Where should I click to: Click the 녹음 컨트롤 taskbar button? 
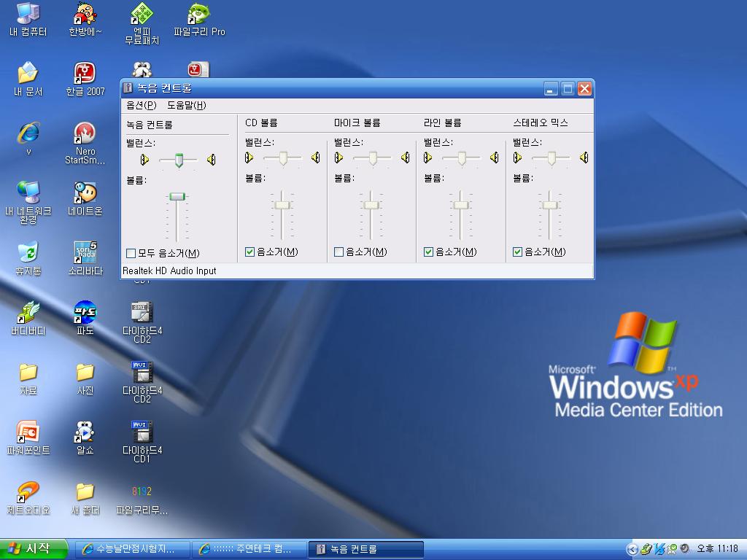click(366, 550)
